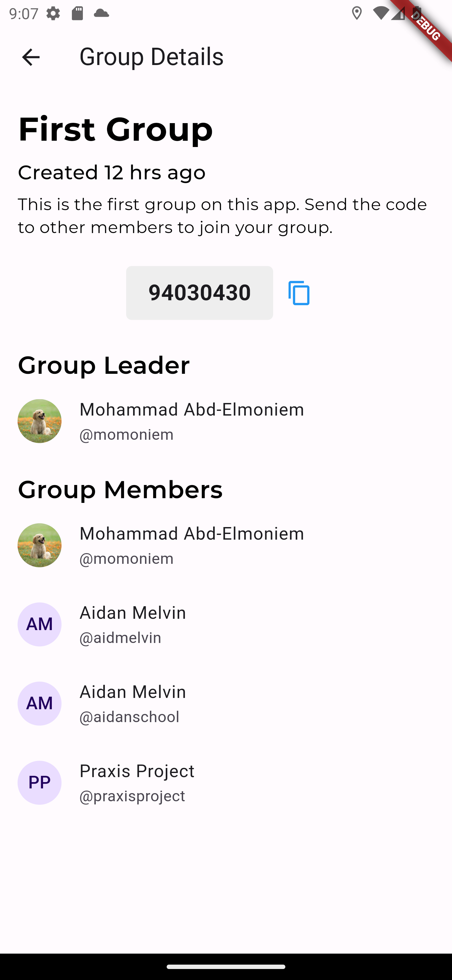
Task: Select group code 94030430 box
Action: 200,293
